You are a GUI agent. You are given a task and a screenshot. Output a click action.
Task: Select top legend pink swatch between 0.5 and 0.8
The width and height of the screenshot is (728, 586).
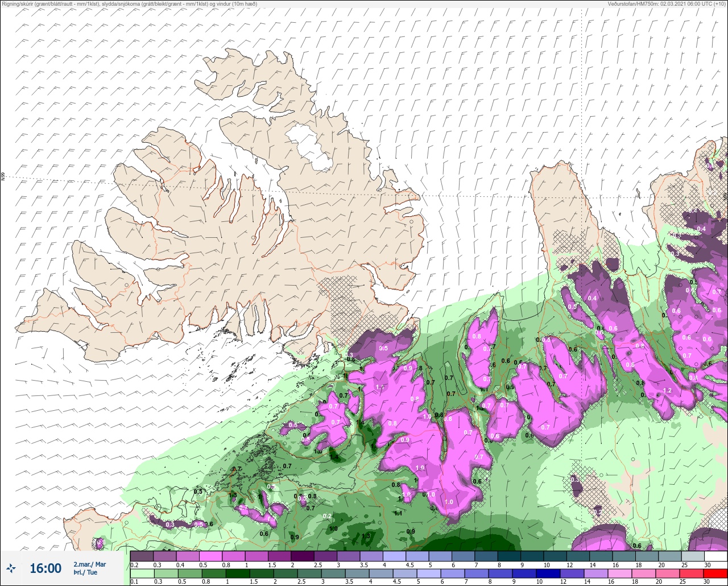(210, 556)
